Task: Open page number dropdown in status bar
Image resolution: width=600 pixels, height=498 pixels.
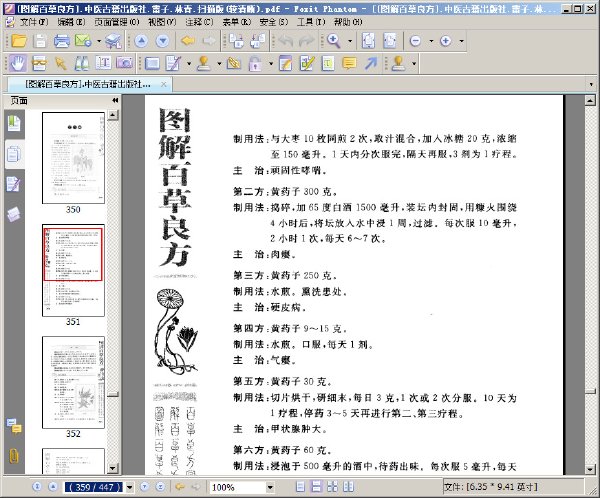Action: coord(130,487)
